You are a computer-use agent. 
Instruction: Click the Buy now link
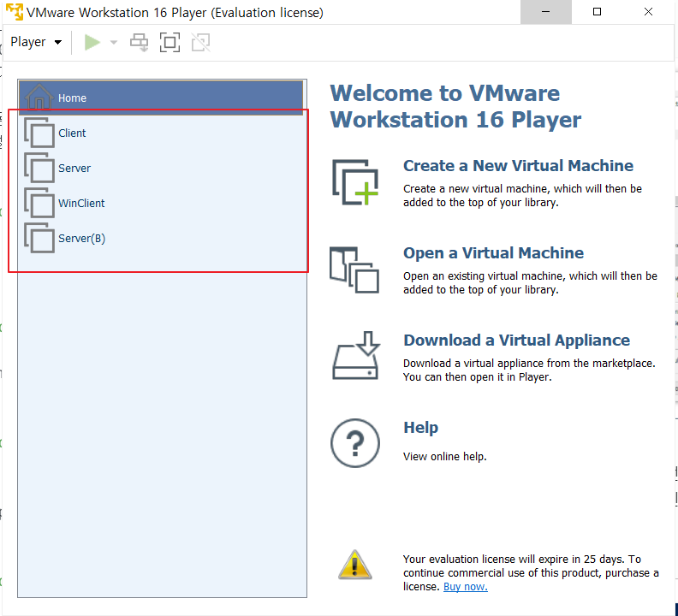(x=466, y=587)
